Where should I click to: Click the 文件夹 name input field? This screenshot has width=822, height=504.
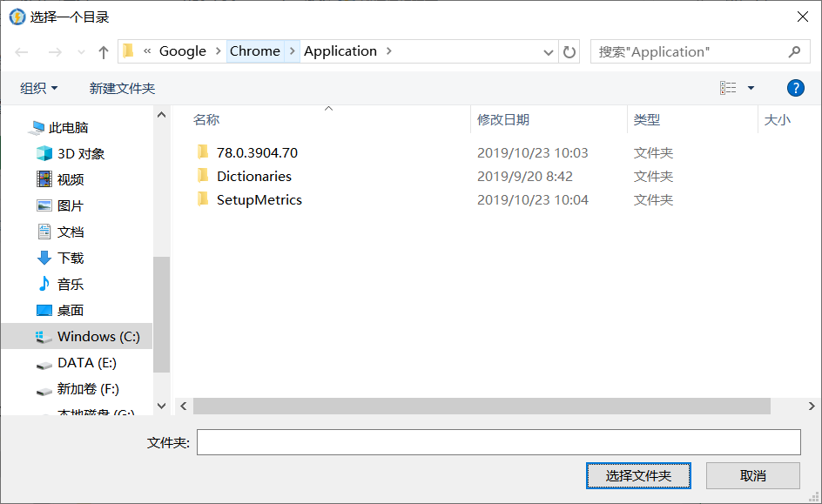[498, 443]
